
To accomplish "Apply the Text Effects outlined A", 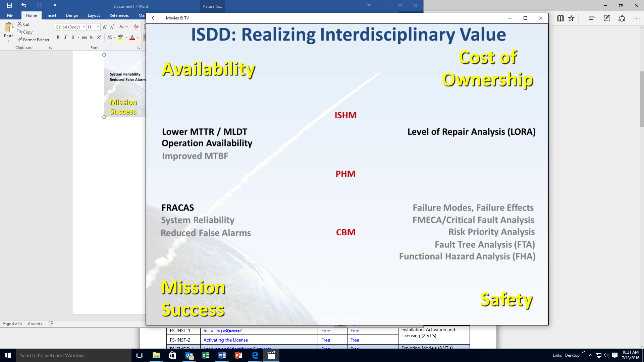I will [x=110, y=37].
